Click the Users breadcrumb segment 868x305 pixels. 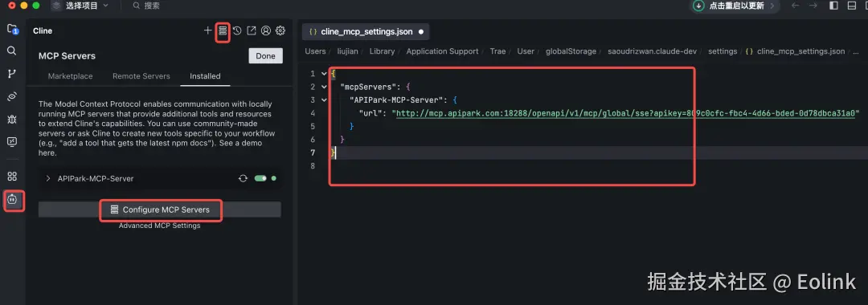pos(316,51)
